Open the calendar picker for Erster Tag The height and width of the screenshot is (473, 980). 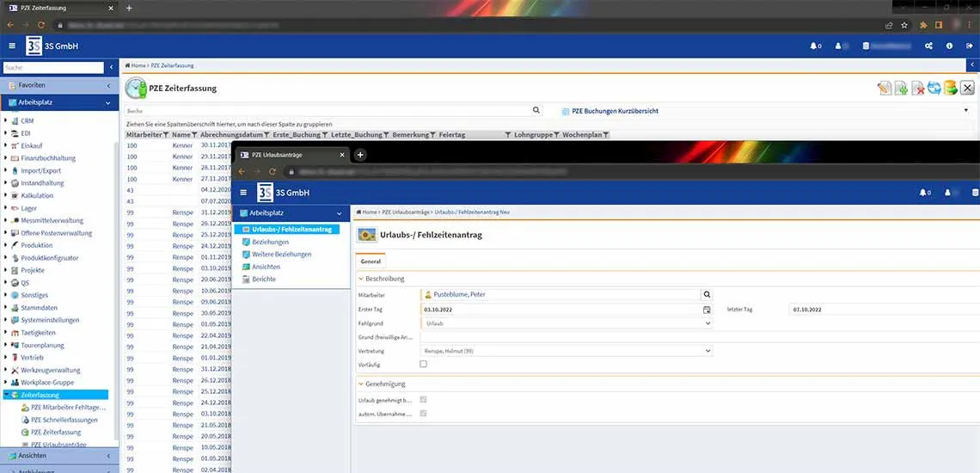[707, 310]
